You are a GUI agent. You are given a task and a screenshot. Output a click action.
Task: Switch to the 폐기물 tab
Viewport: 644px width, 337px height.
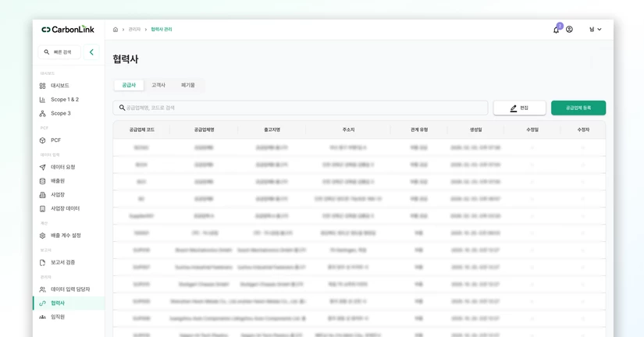(187, 85)
